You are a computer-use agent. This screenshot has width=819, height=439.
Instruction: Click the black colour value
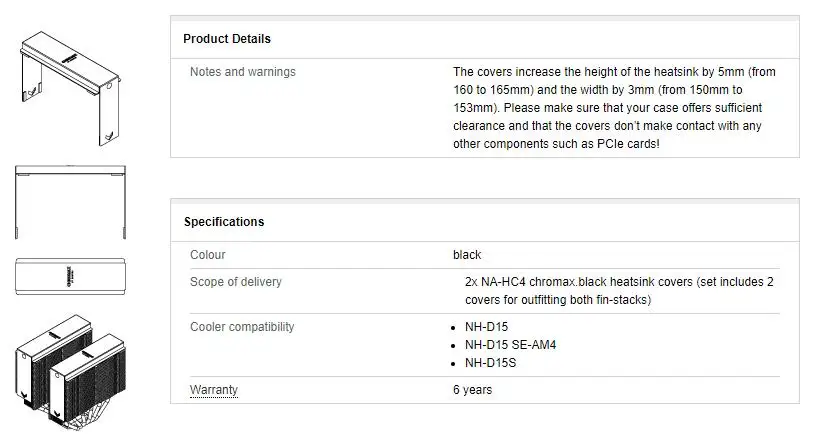click(467, 255)
